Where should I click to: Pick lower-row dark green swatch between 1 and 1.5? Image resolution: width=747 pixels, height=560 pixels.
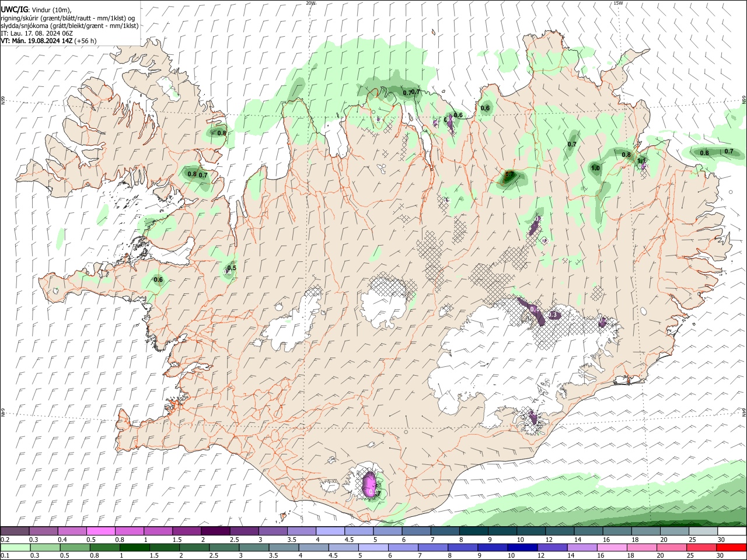pos(134,547)
